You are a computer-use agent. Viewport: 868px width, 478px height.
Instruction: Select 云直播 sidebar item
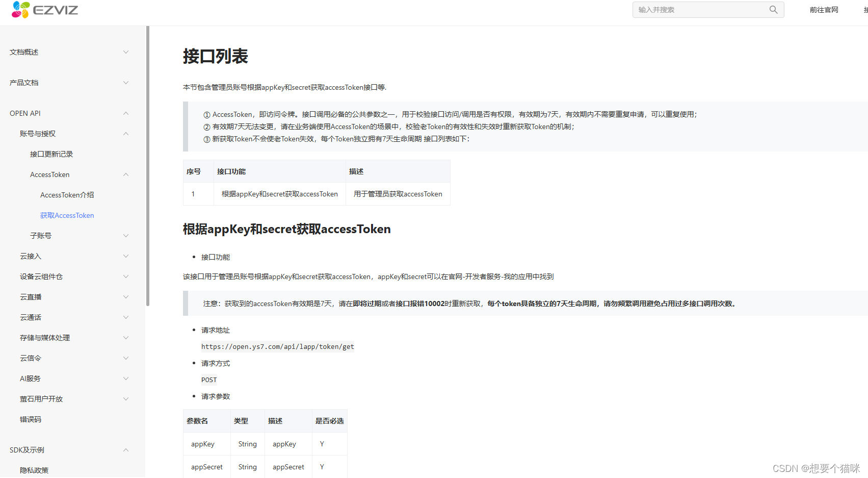tap(31, 297)
